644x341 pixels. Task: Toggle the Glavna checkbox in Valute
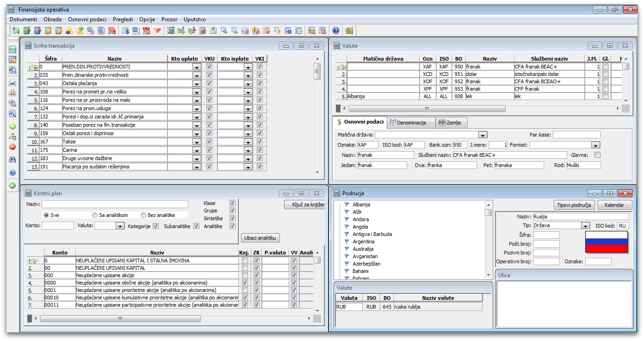point(597,155)
